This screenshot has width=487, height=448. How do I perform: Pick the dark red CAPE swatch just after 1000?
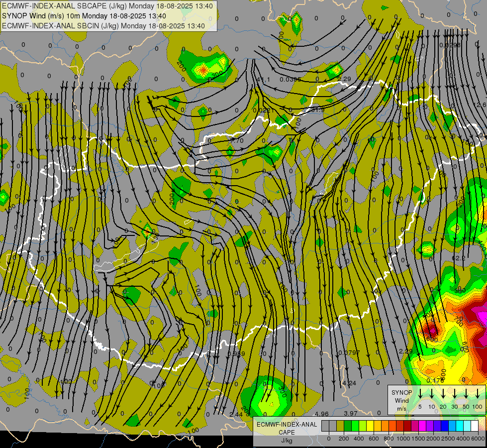click(x=407, y=426)
